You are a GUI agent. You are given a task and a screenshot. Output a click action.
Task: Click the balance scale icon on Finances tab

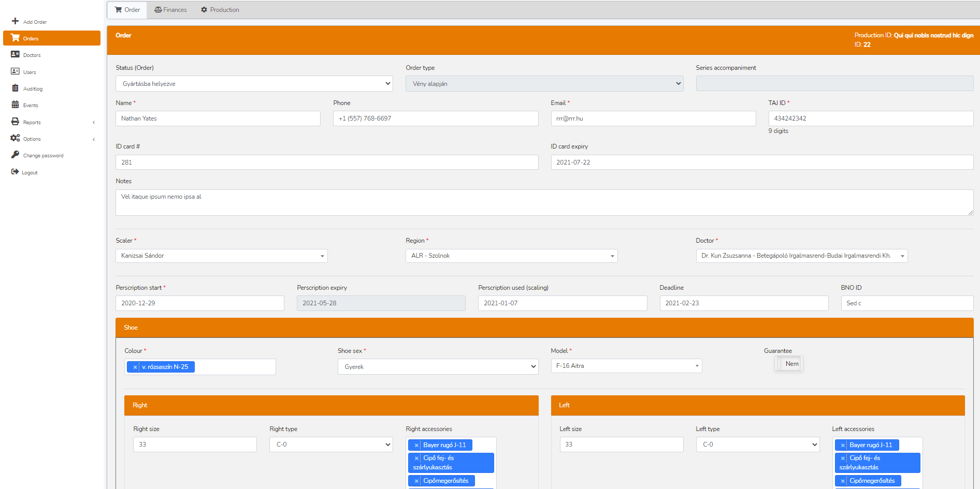(158, 10)
